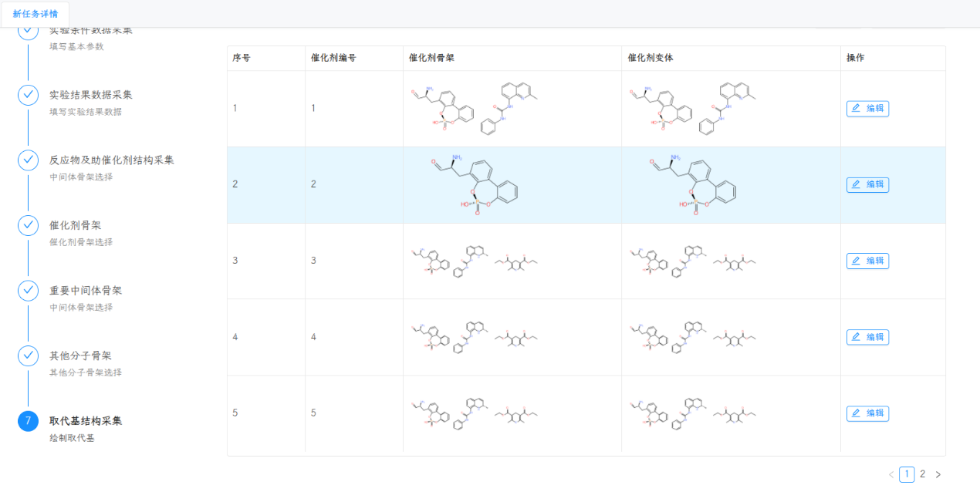Click the 其他分子骨架 step checkmark icon
The image size is (980, 492).
(x=28, y=356)
